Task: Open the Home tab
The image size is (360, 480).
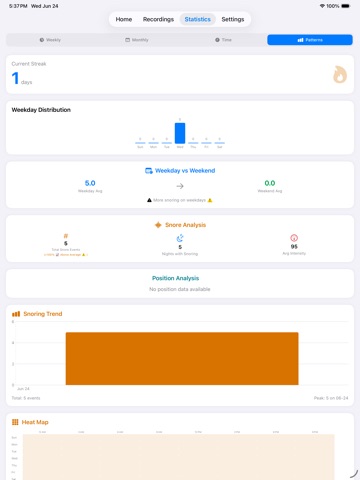Action: 124,19
